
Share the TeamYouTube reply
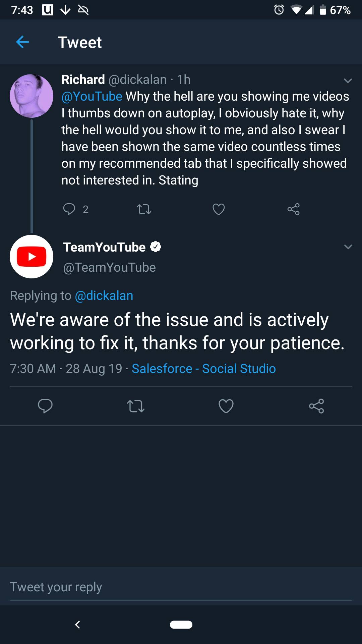point(316,406)
